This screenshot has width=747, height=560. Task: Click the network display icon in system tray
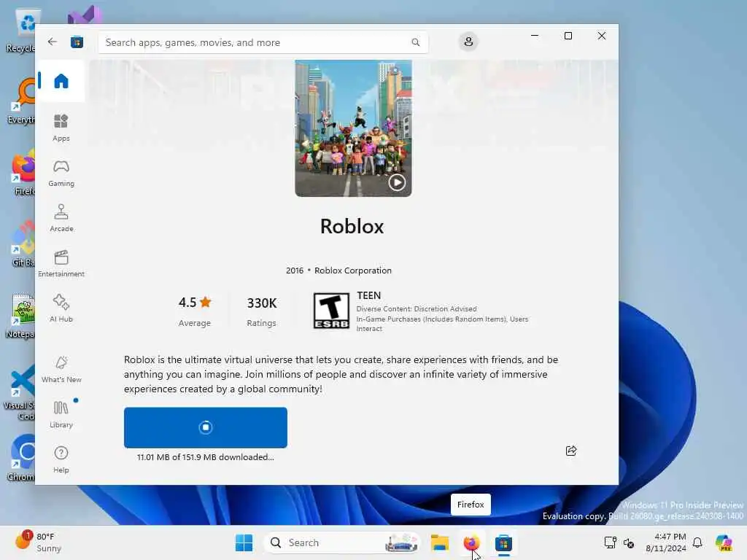click(610, 542)
